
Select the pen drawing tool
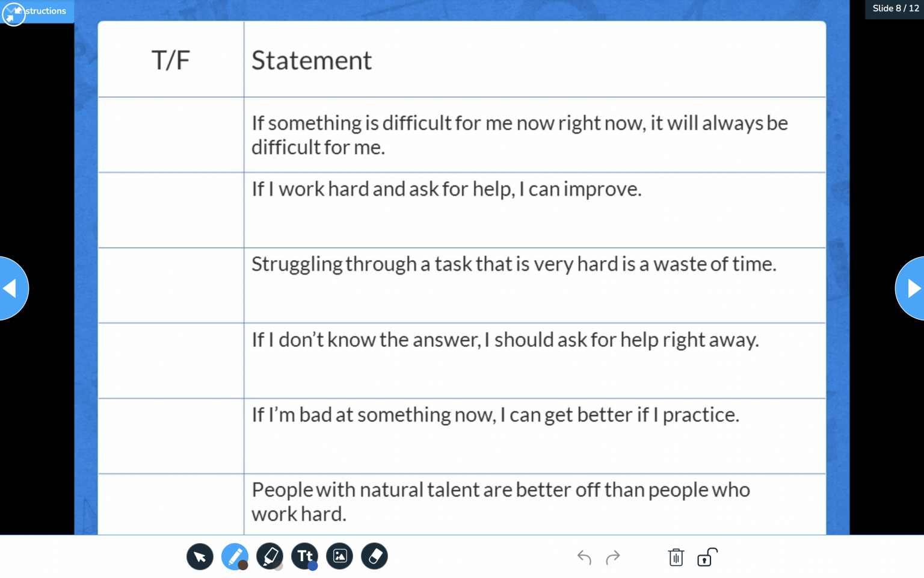pos(233,555)
